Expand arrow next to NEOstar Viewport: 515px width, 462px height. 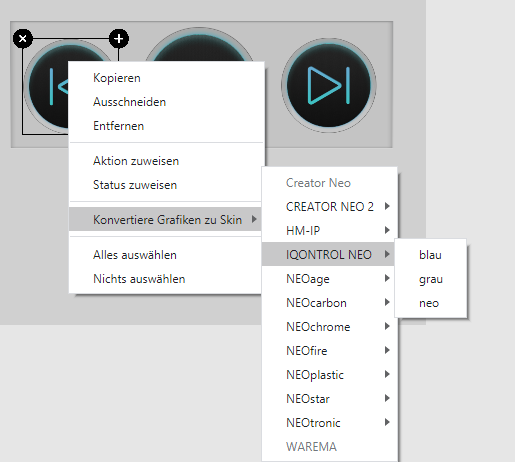[x=387, y=398]
